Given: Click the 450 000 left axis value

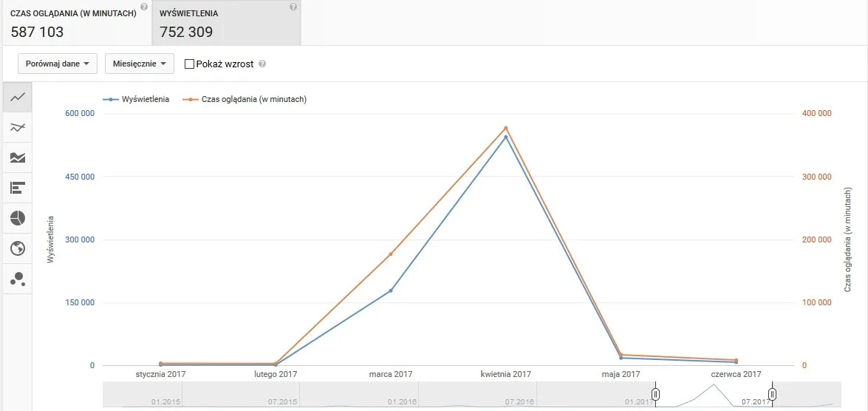Looking at the screenshot, I should (81, 177).
